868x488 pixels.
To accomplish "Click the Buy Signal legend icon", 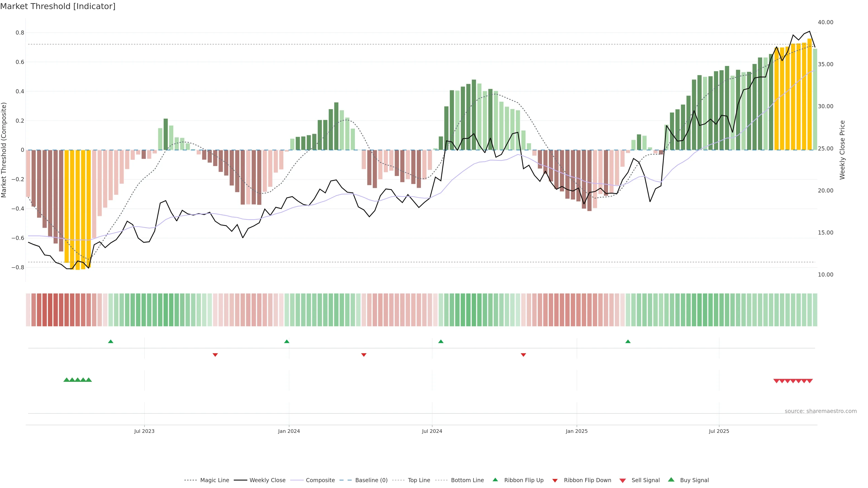I will (671, 480).
